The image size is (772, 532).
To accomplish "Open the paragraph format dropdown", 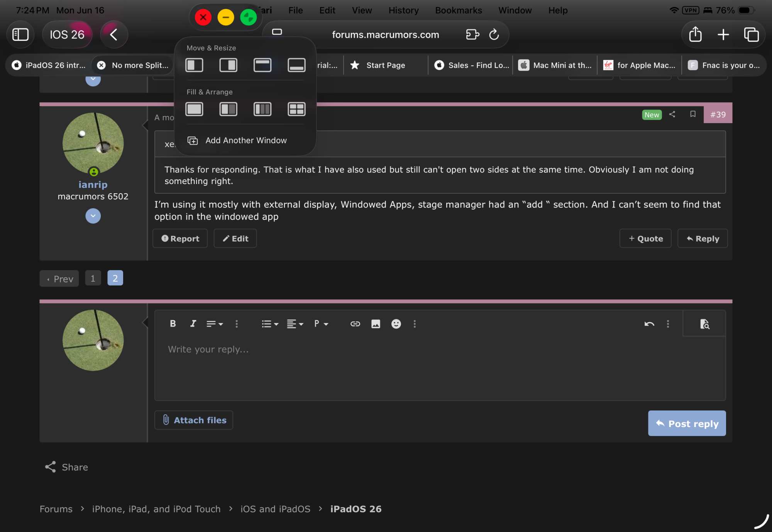I will pos(321,324).
